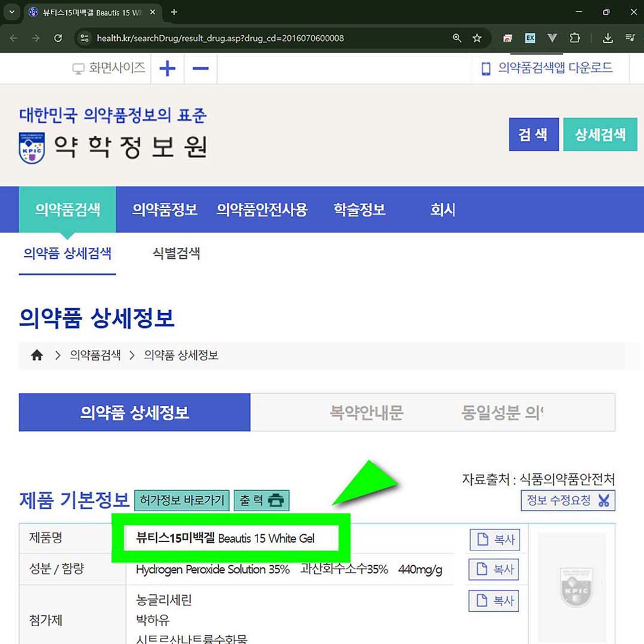Click the 허가정보 바로가기 button
The width and height of the screenshot is (644, 644).
182,500
